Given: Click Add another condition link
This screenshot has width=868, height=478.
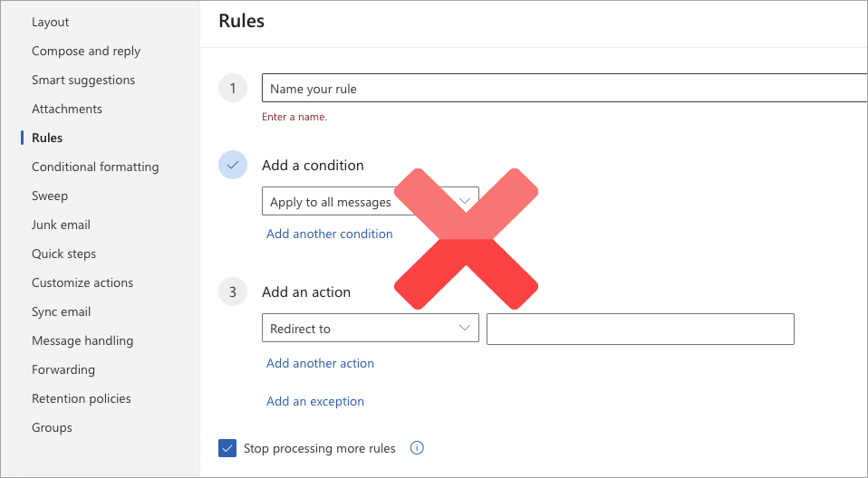Looking at the screenshot, I should click(330, 234).
